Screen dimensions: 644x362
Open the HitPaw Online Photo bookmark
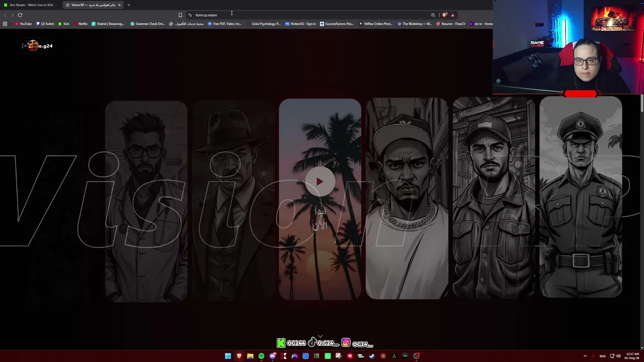coord(376,24)
